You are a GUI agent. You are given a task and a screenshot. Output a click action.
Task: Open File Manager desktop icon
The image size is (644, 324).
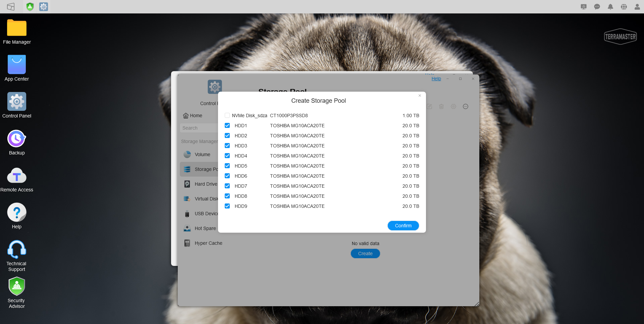pyautogui.click(x=17, y=32)
